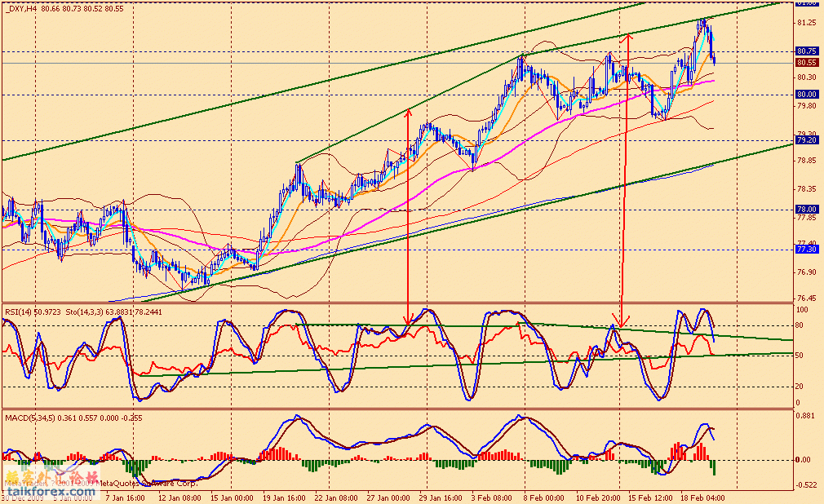824x504 pixels.
Task: Click the 29 Jan 16:00 time label
Action: 441,498
